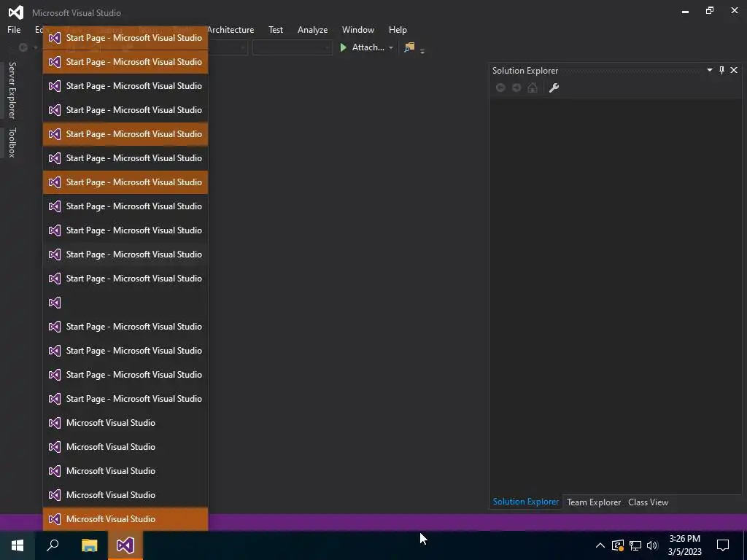Click the Visual Studio logo in title bar
Image resolution: width=747 pixels, height=560 pixels.
pos(16,12)
